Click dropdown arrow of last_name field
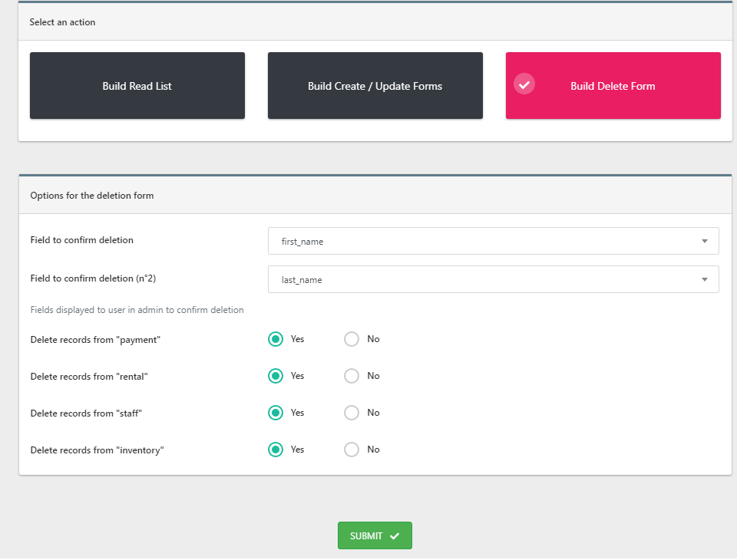Viewport: 737px width, 560px height. tap(704, 279)
